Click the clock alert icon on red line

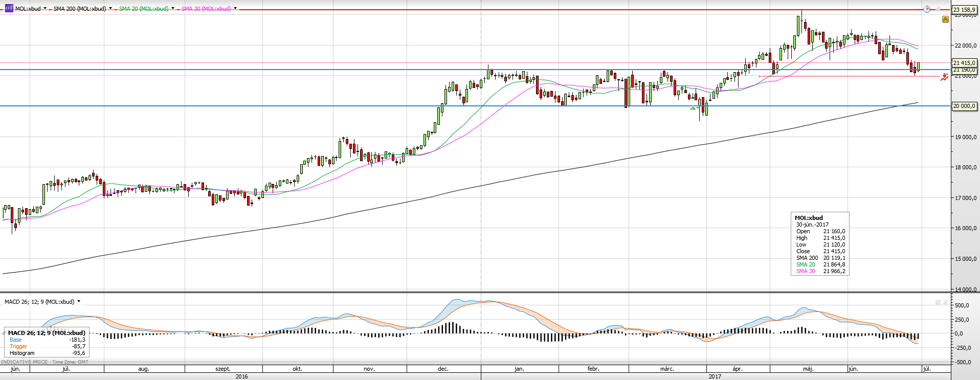pyautogui.click(x=927, y=9)
